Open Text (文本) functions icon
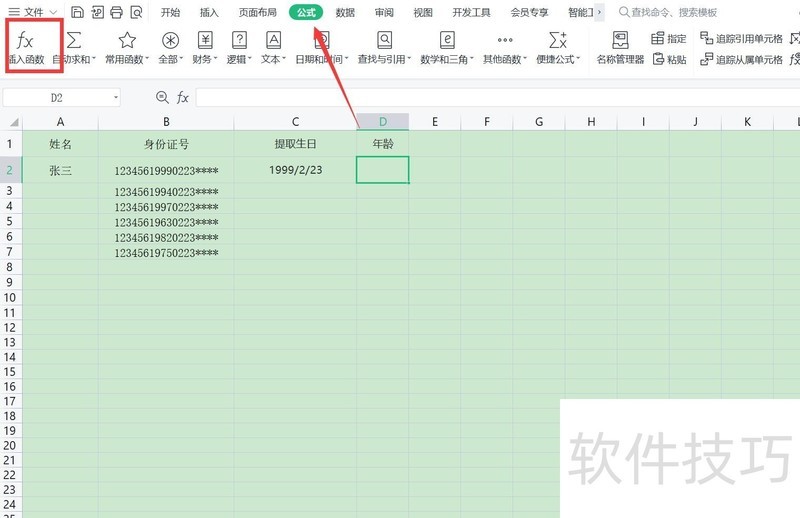This screenshot has width=800, height=518. pos(273,40)
